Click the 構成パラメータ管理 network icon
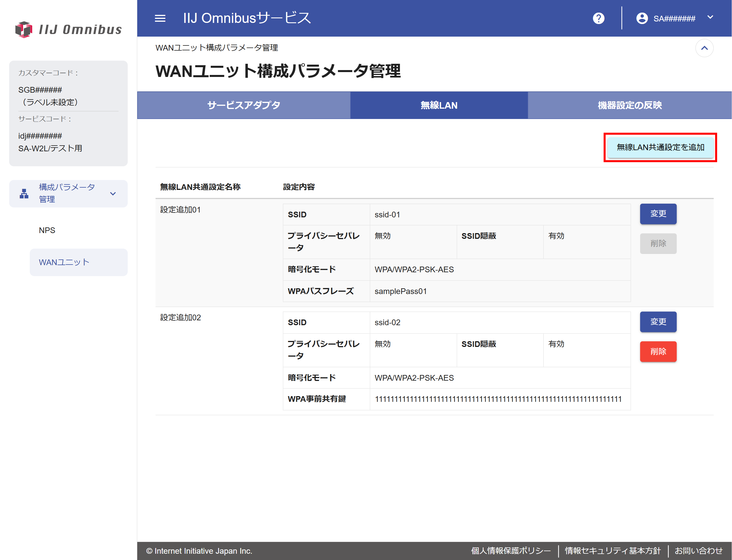The image size is (732, 560). (x=24, y=194)
